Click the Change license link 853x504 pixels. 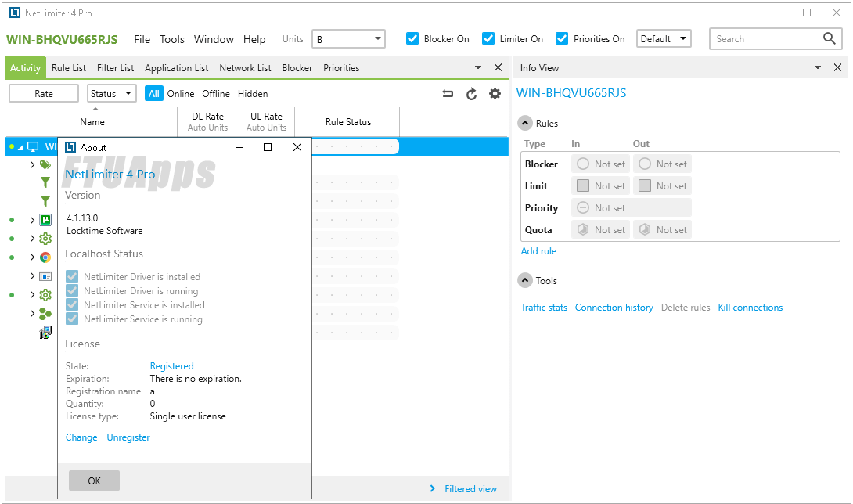[x=81, y=437]
